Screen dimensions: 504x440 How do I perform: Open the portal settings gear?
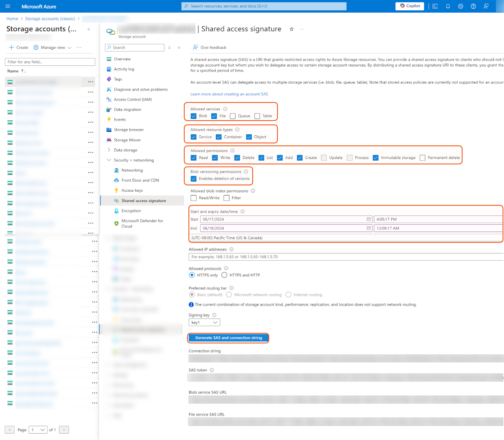(x=461, y=6)
